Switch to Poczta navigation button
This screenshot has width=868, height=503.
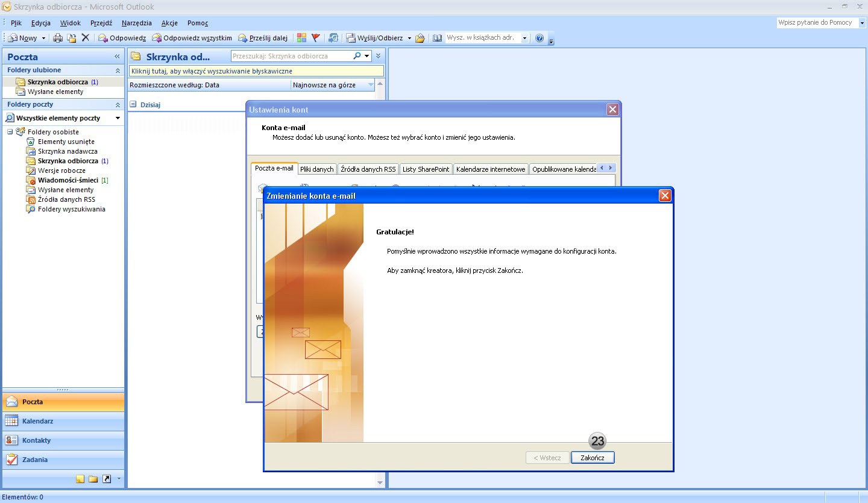tap(63, 402)
